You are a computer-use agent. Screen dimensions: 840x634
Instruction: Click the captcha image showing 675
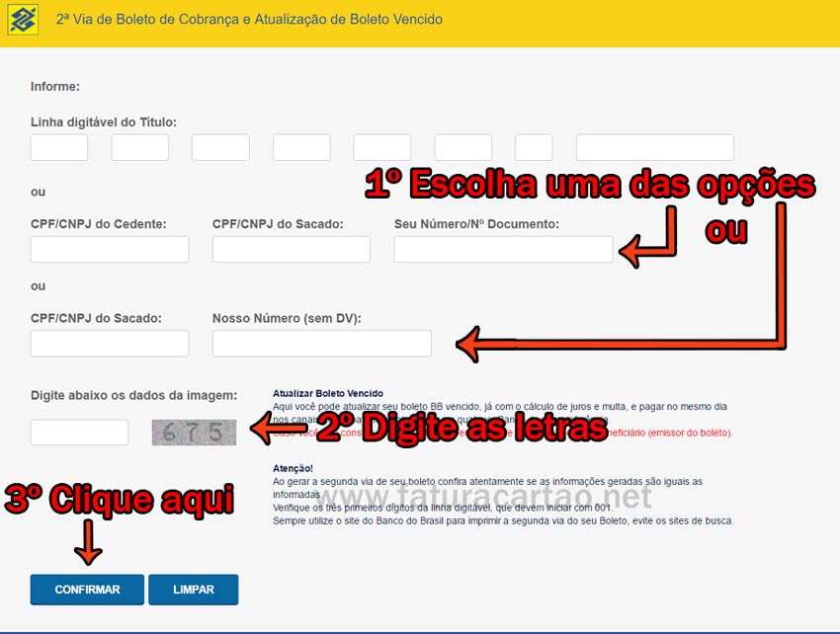click(x=194, y=432)
